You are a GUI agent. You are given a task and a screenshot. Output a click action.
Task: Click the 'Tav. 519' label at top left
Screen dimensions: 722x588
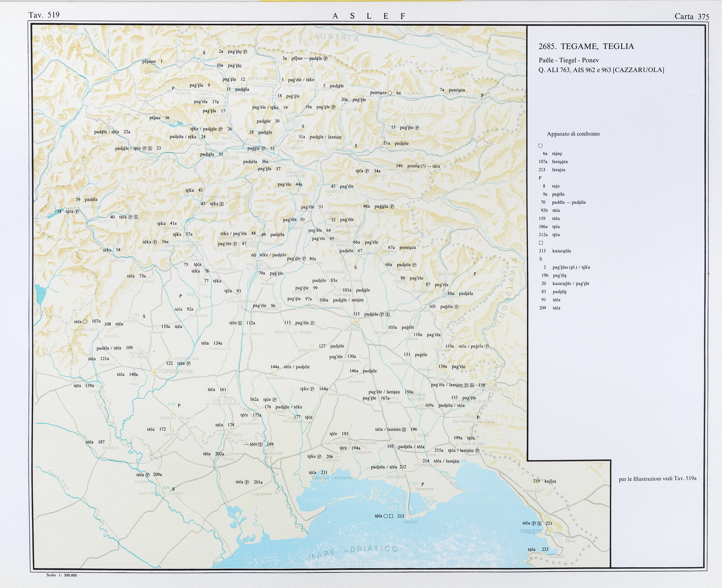point(44,15)
